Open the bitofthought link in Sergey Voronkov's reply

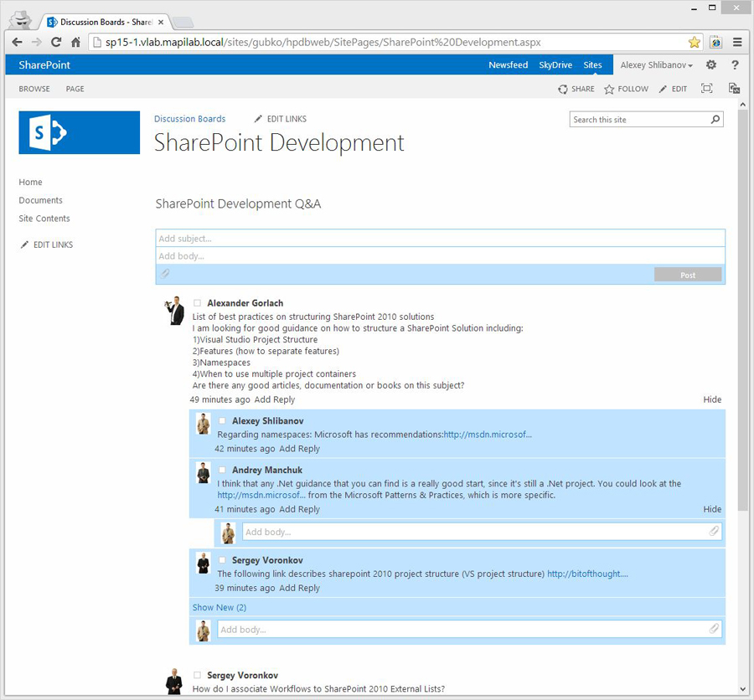pyautogui.click(x=587, y=574)
